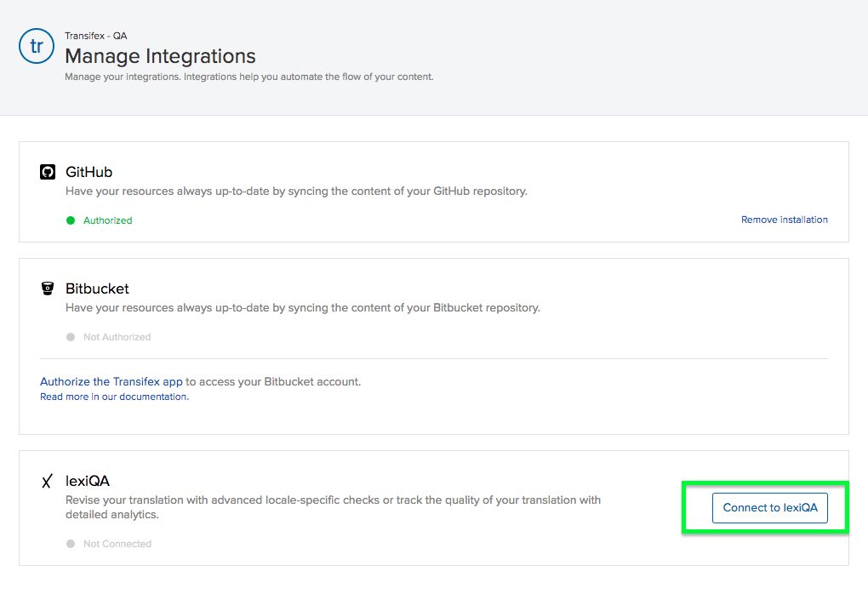868x594 pixels.
Task: Click the Bitbucket bucket icon
Action: (48, 288)
